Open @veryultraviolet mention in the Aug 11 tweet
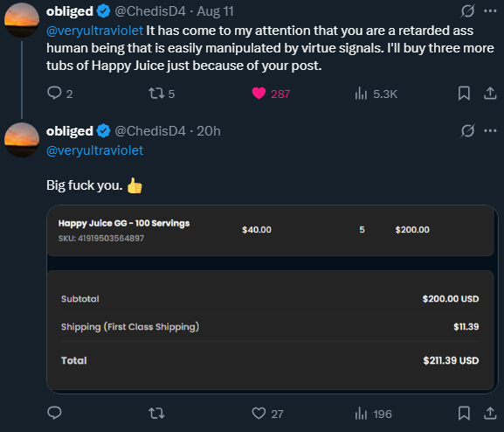 click(x=95, y=31)
